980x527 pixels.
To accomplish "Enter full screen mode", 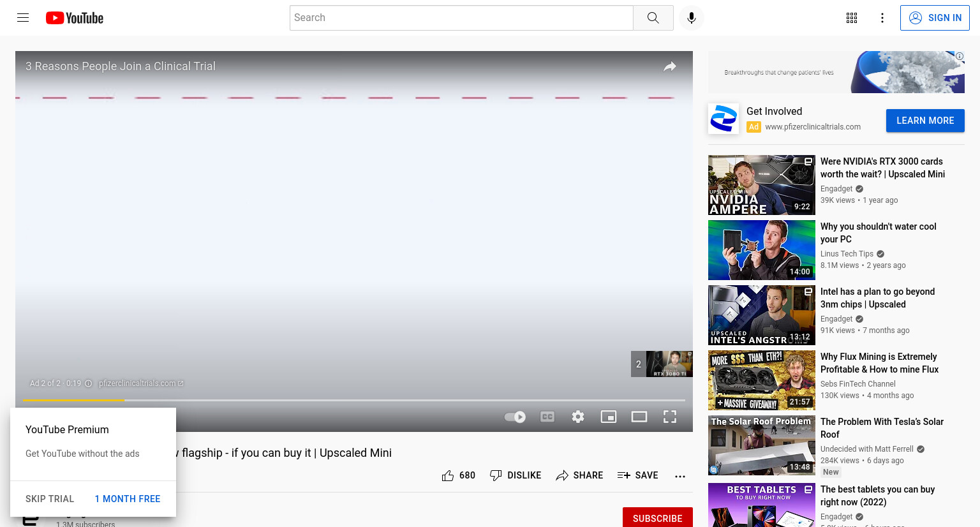I will pos(670,417).
